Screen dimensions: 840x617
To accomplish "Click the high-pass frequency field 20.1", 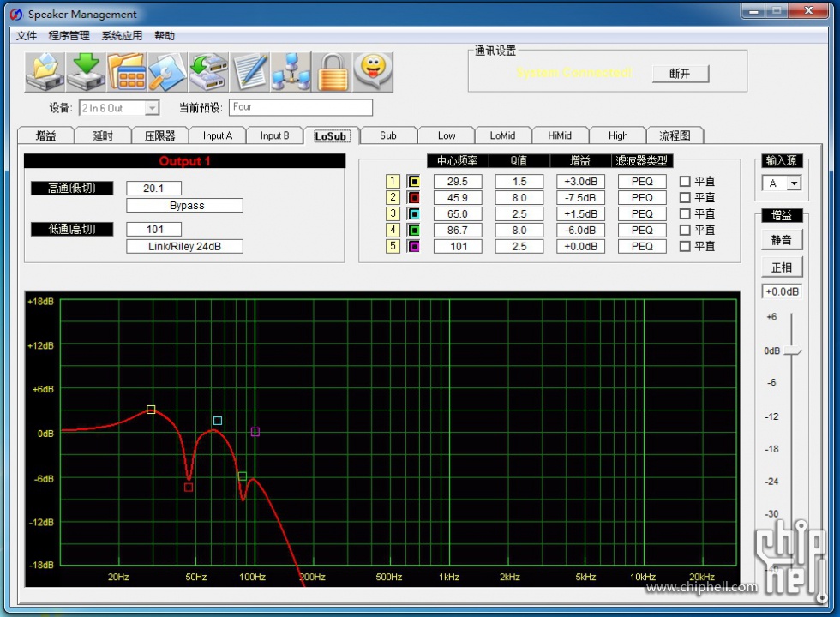I will pyautogui.click(x=153, y=189).
